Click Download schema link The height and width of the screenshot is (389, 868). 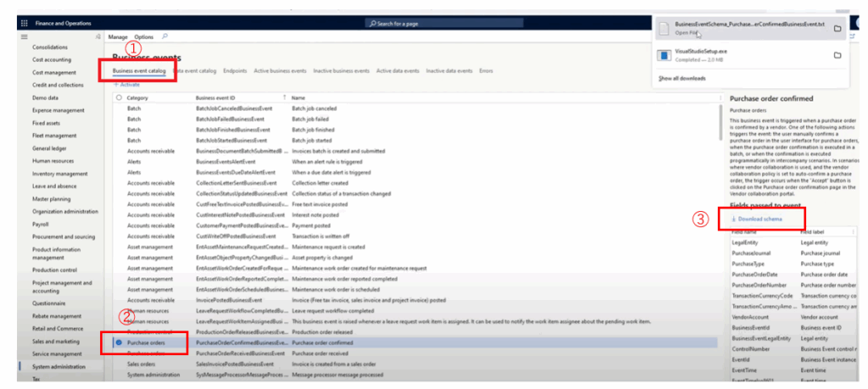click(757, 220)
